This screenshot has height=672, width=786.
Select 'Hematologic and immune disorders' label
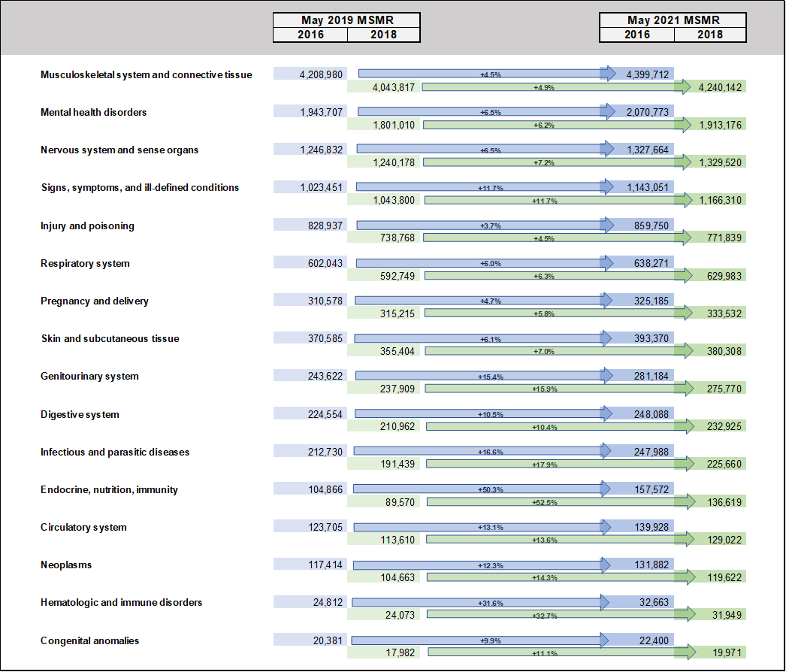[121, 602]
